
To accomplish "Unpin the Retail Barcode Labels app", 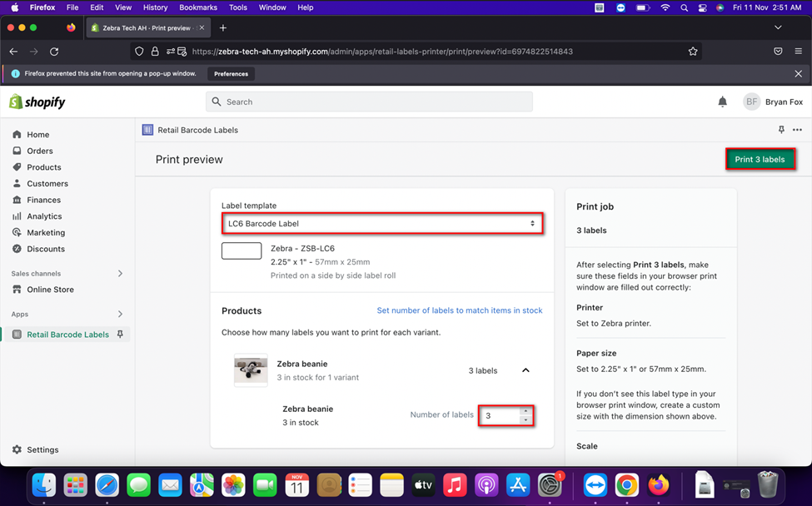I will click(x=120, y=335).
